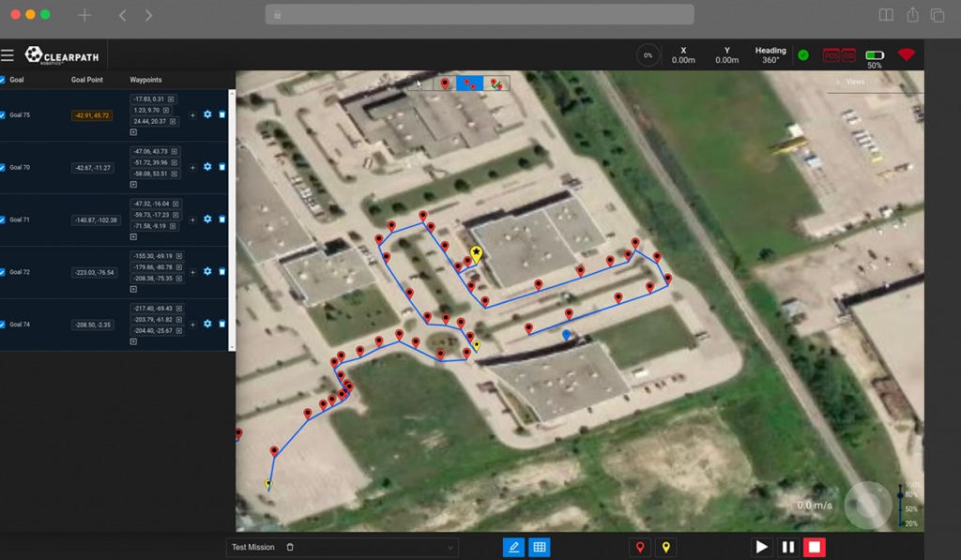Open the Test Mission dropdown

click(343, 547)
